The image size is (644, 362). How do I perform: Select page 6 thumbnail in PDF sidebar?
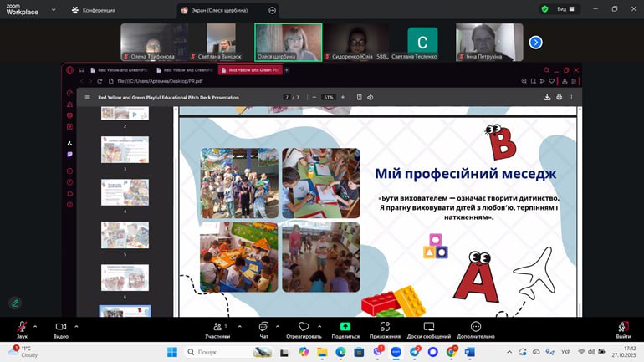[125, 278]
